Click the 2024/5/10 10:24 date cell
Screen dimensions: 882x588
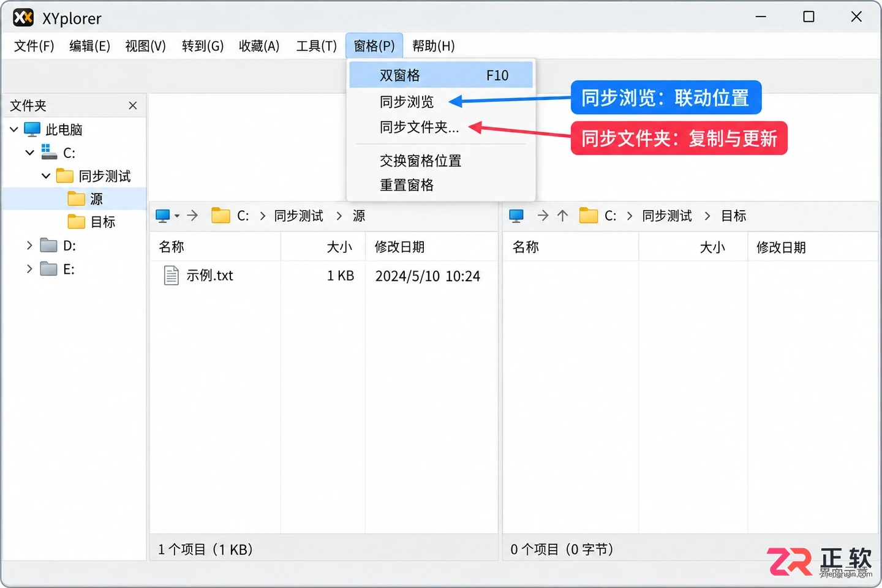[428, 276]
